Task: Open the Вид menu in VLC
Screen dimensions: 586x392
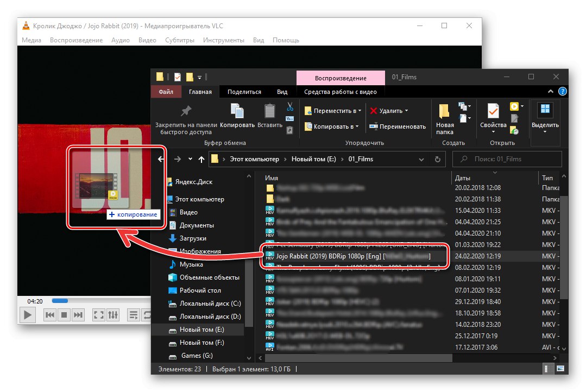Action: 259,40
